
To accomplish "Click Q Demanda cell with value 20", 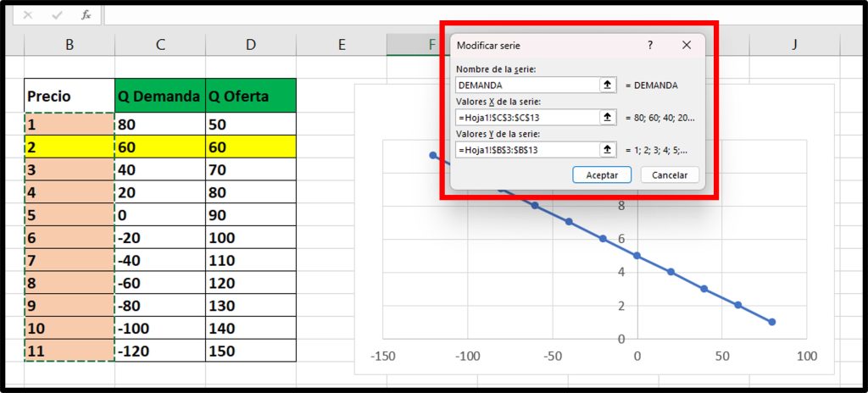I will [x=160, y=192].
